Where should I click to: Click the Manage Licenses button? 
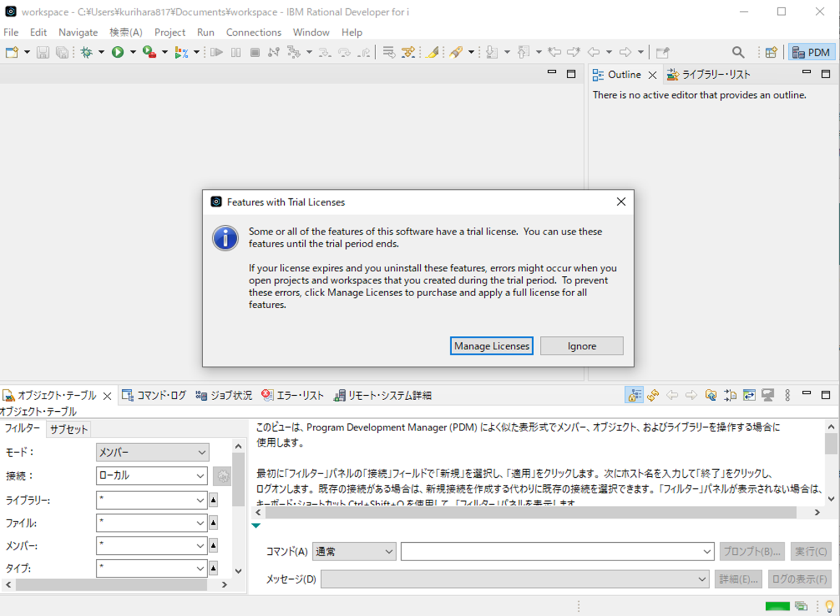(x=491, y=346)
